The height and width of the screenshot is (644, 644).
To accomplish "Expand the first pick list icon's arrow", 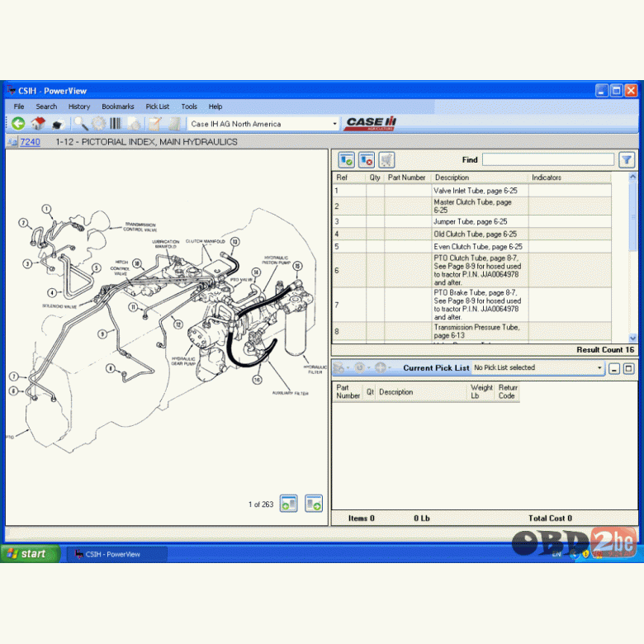I will pyautogui.click(x=348, y=367).
